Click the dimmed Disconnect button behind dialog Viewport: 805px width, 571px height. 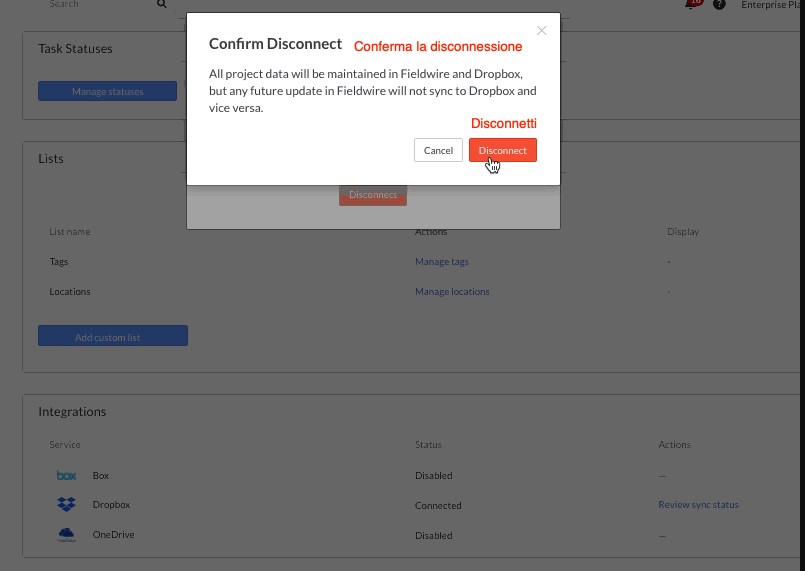pyautogui.click(x=373, y=196)
